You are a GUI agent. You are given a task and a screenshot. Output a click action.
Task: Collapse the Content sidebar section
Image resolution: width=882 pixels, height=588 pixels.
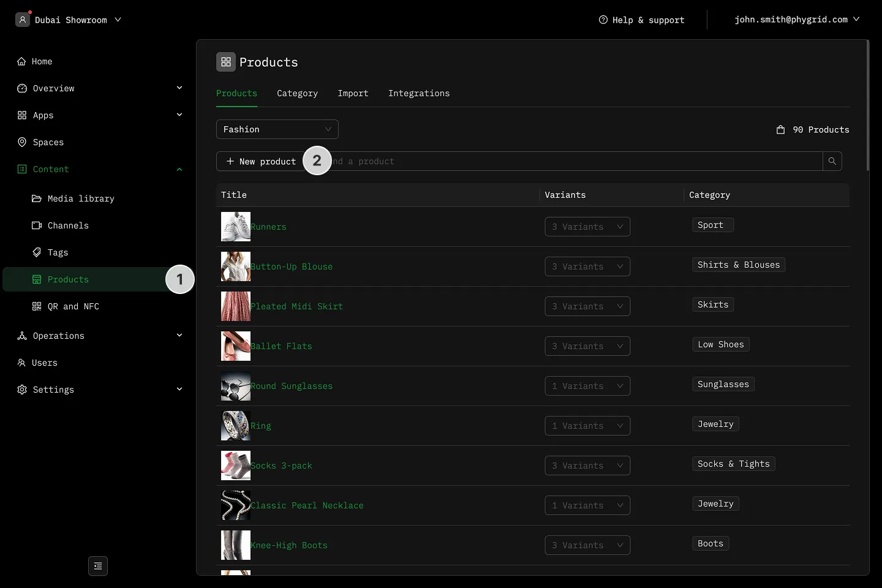(x=179, y=169)
